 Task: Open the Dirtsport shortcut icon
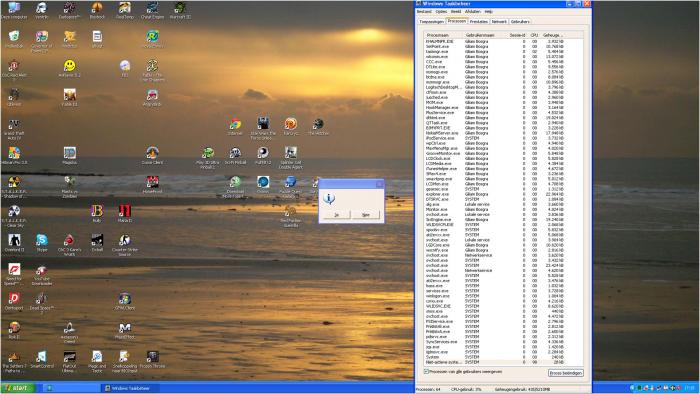[x=14, y=301]
